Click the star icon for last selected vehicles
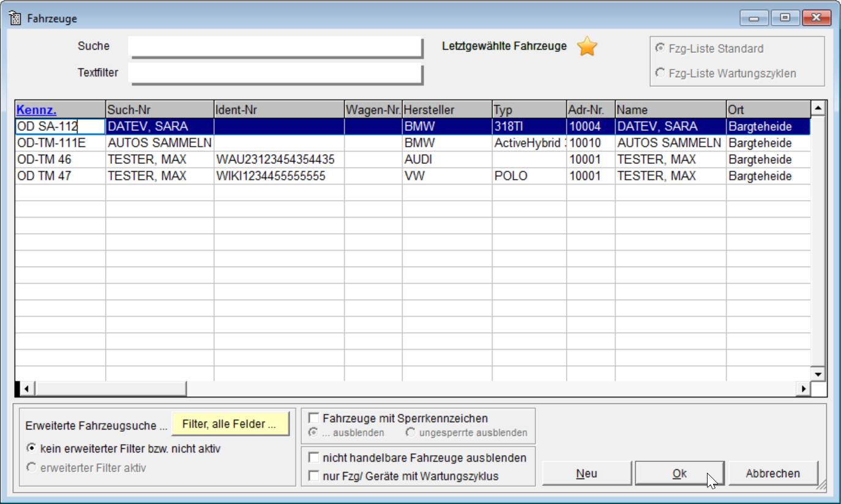This screenshot has height=504, width=841. pos(587,46)
